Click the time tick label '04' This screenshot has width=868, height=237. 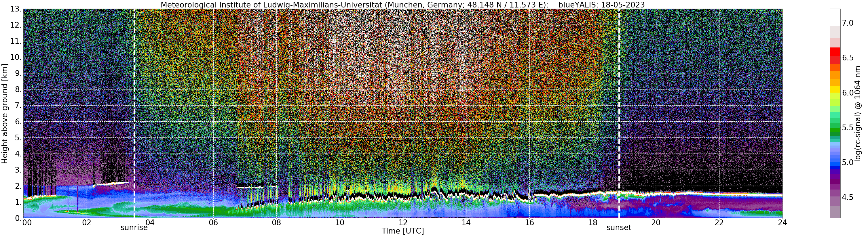(x=150, y=223)
